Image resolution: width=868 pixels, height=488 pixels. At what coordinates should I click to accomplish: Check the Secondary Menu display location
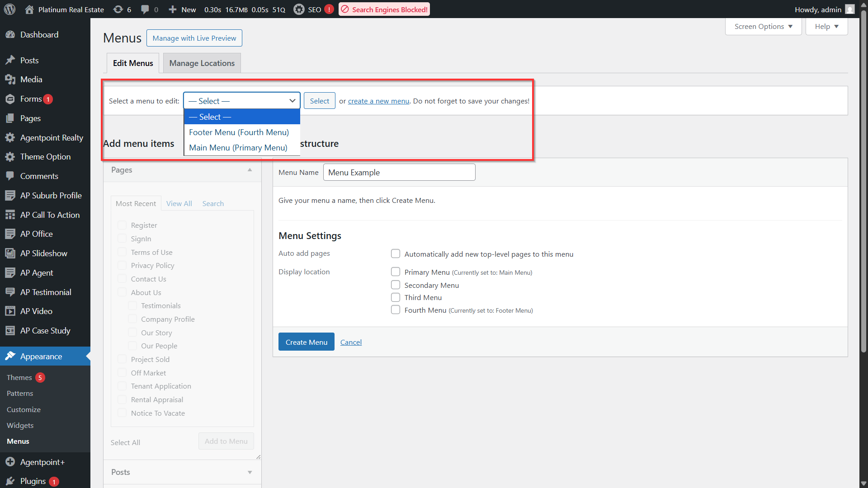[x=396, y=285]
